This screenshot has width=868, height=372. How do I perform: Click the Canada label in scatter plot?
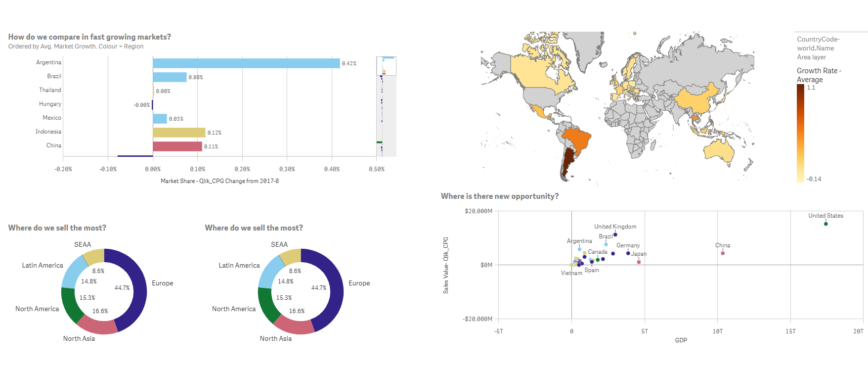[x=598, y=252]
